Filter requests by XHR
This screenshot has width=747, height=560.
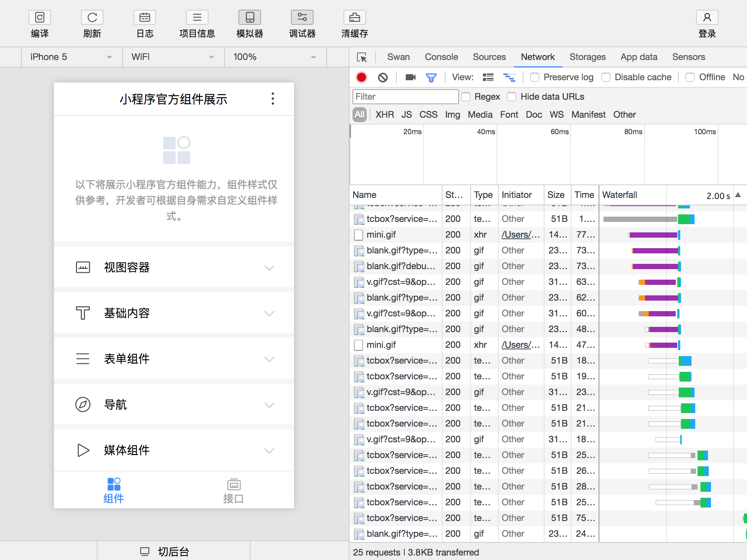(x=385, y=115)
